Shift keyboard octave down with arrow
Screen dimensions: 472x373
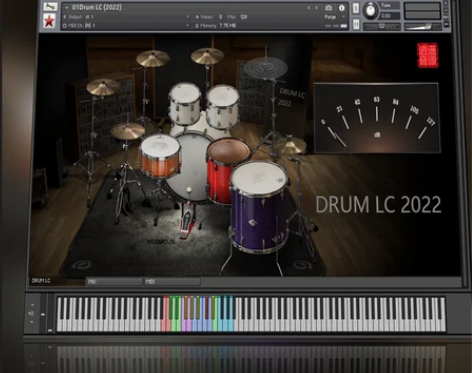(x=32, y=322)
